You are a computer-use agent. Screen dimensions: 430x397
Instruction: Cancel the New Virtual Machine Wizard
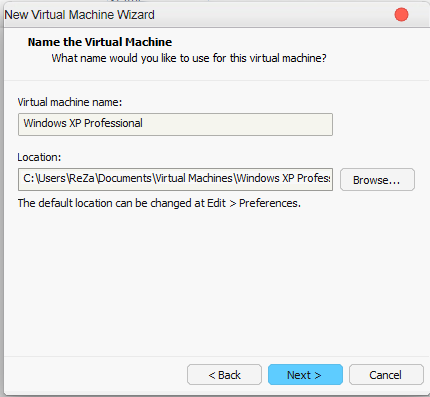coord(386,375)
